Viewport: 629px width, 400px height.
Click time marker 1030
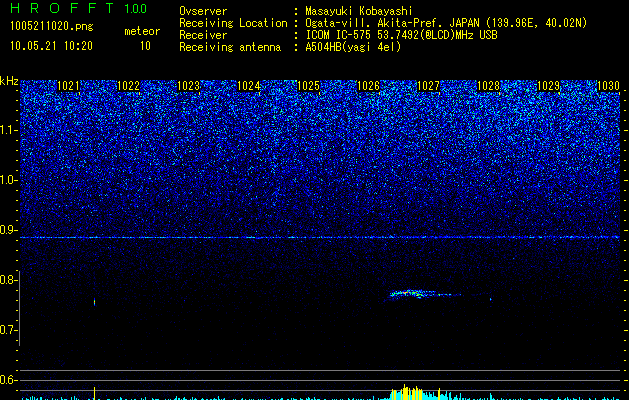point(608,86)
